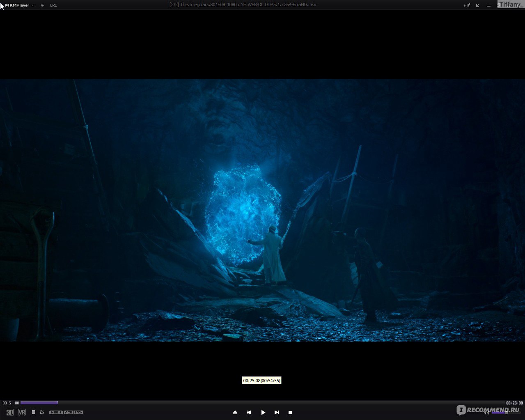
Task: Toggle 3D mode button
Action: click(x=10, y=412)
